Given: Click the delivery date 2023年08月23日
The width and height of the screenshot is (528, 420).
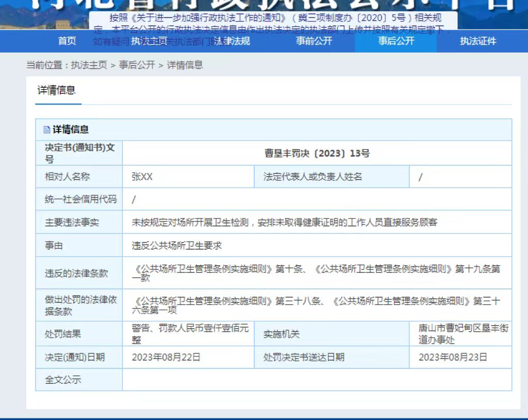Looking at the screenshot, I should tap(453, 357).
